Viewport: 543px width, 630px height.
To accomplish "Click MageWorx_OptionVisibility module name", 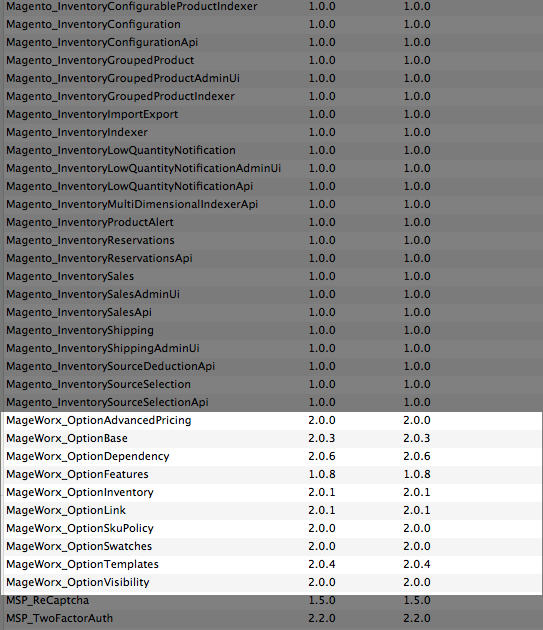I will click(78, 583).
